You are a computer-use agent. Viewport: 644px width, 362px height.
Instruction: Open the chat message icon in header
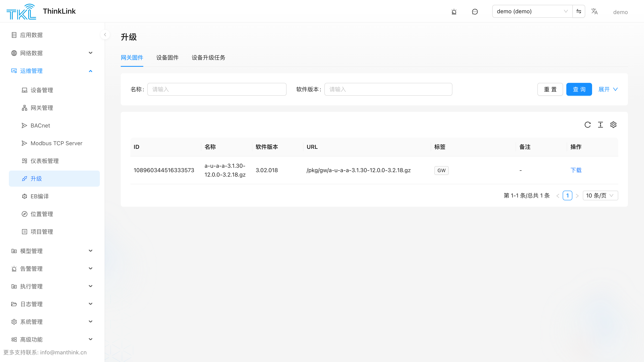click(475, 11)
